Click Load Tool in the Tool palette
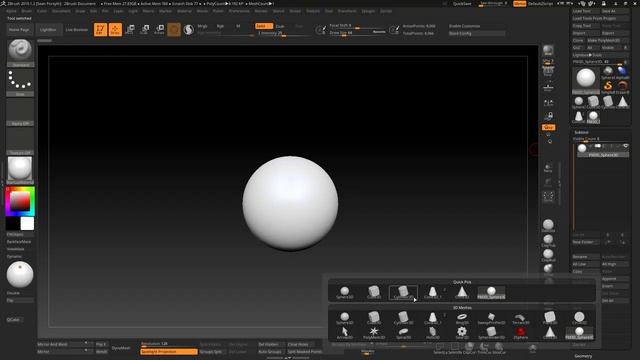 pyautogui.click(x=585, y=11)
